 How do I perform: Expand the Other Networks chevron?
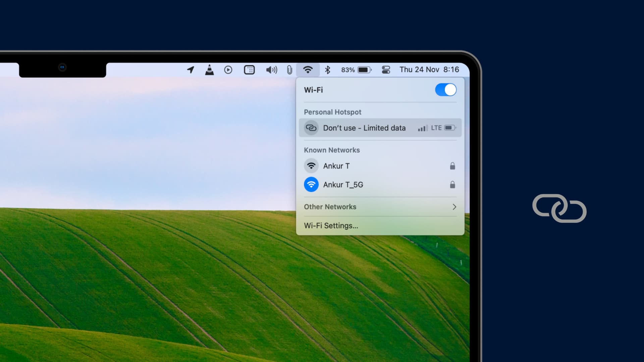tap(454, 207)
